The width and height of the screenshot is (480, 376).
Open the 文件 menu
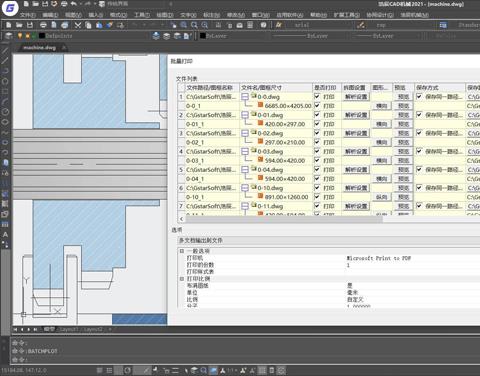[28, 15]
